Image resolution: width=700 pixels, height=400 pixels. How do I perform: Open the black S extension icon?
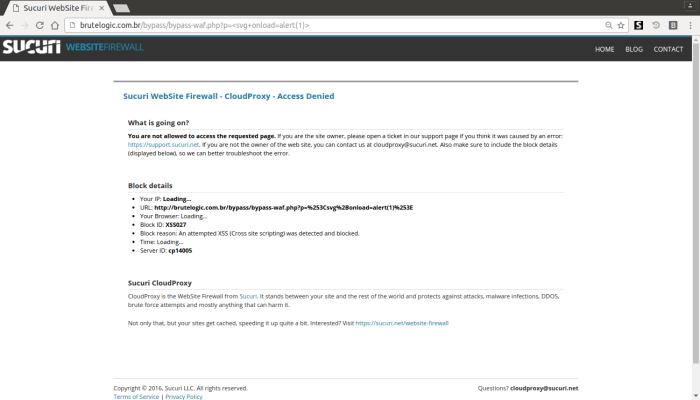click(x=638, y=25)
